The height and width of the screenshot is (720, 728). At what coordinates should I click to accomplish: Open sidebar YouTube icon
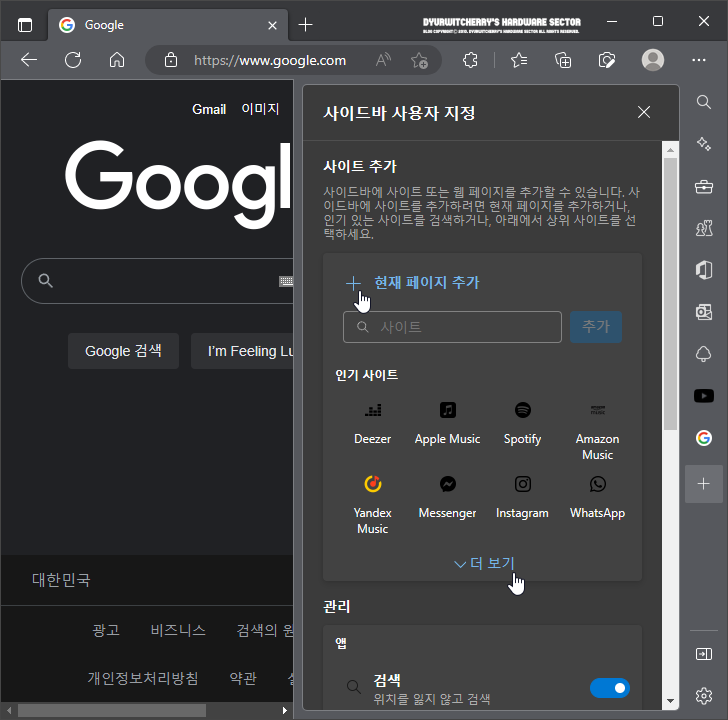pyautogui.click(x=704, y=396)
